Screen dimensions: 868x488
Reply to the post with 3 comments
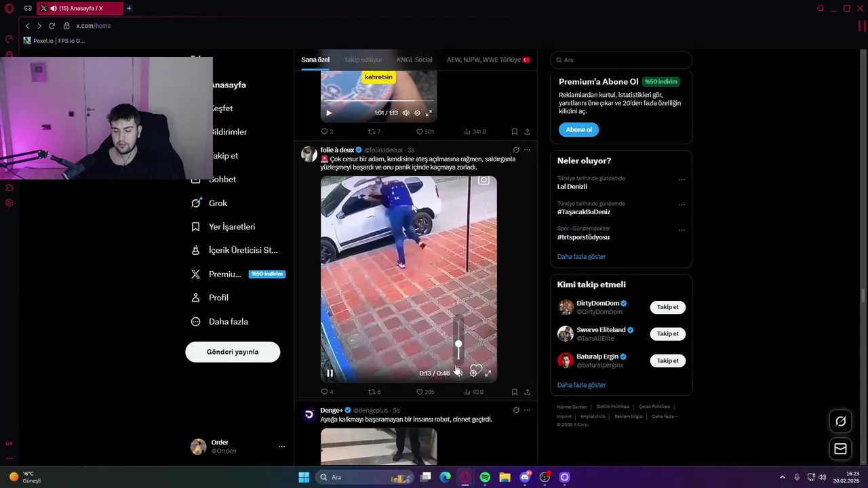327,131
